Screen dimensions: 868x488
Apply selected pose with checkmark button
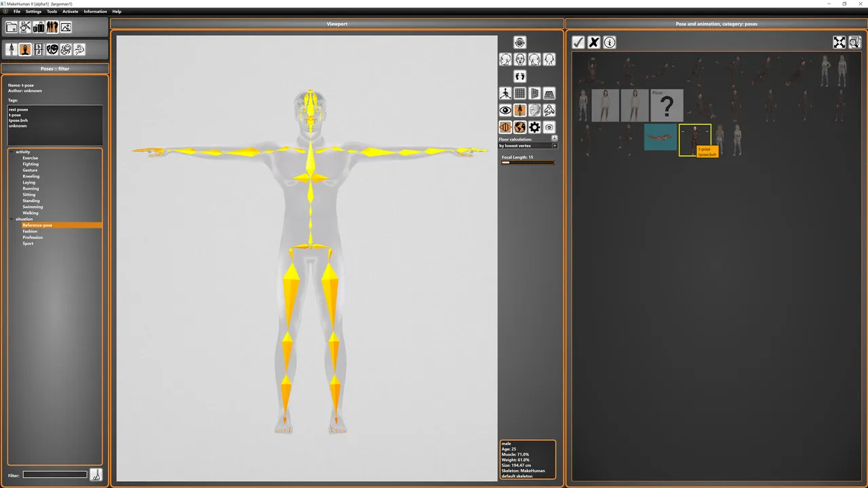click(x=578, y=42)
